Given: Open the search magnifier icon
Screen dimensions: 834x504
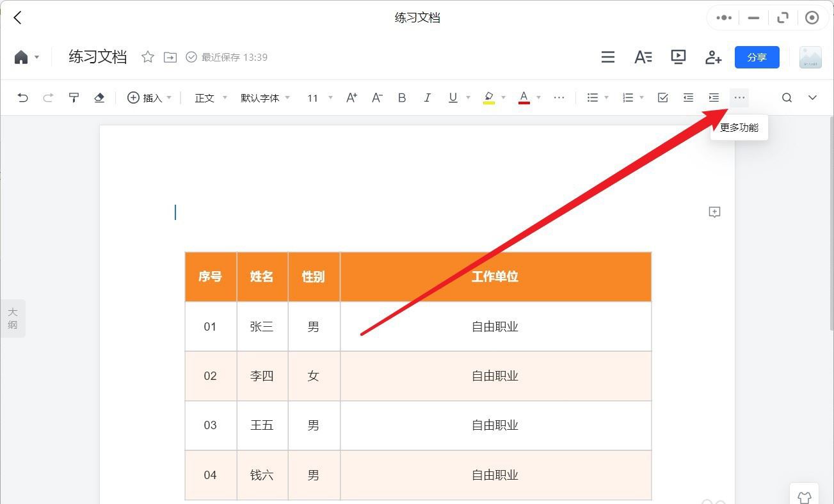Looking at the screenshot, I should tap(787, 98).
